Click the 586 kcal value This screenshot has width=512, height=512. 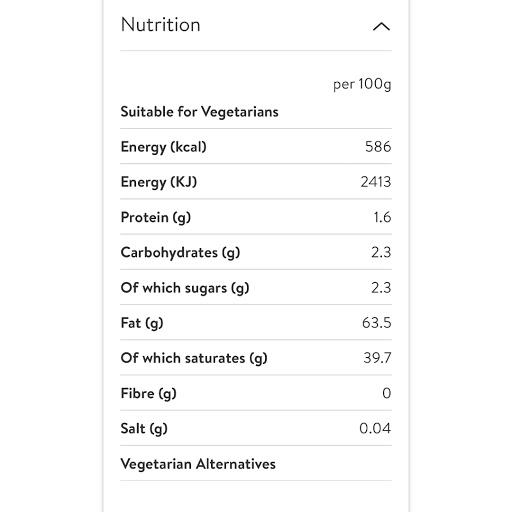[x=378, y=147]
